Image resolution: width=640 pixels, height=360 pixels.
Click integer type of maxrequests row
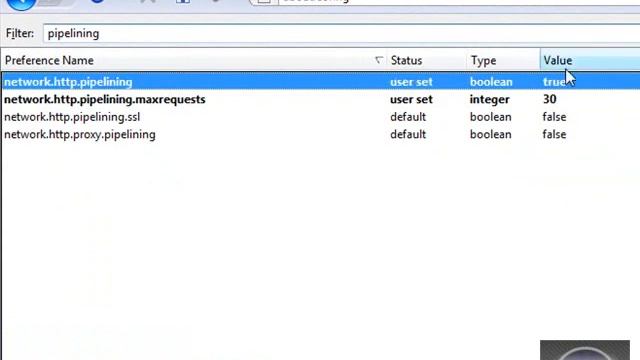pyautogui.click(x=489, y=99)
